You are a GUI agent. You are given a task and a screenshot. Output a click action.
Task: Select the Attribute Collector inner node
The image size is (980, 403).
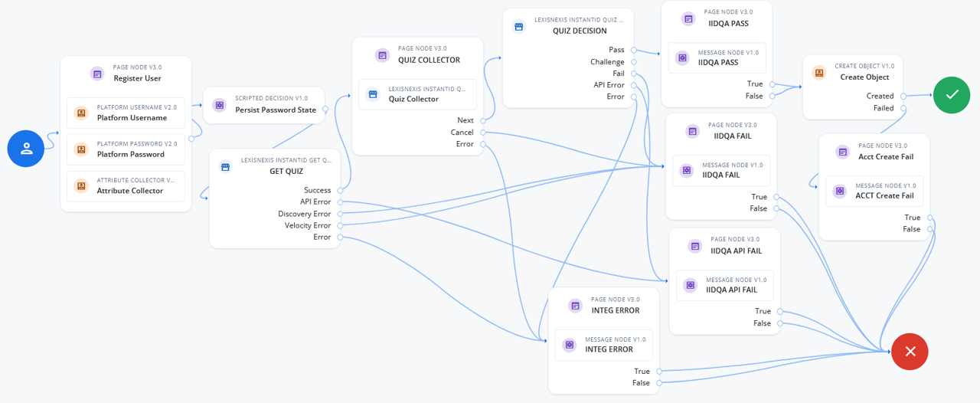point(126,186)
